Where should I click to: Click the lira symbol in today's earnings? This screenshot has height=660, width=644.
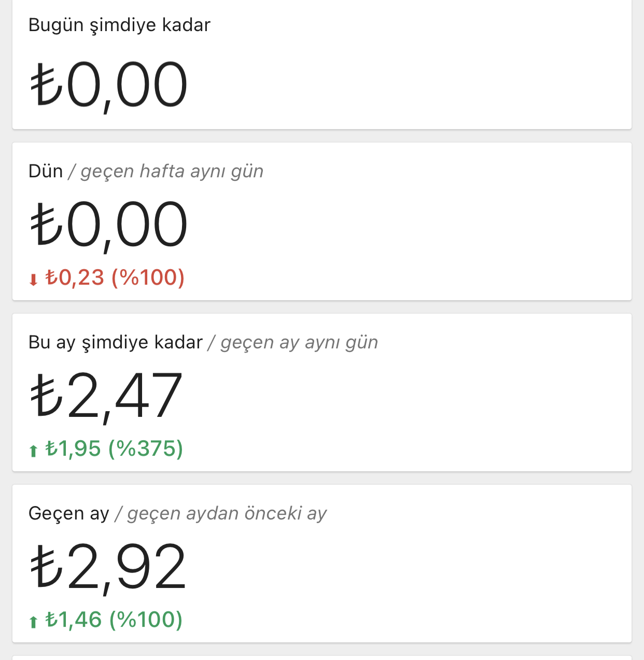tap(47, 84)
